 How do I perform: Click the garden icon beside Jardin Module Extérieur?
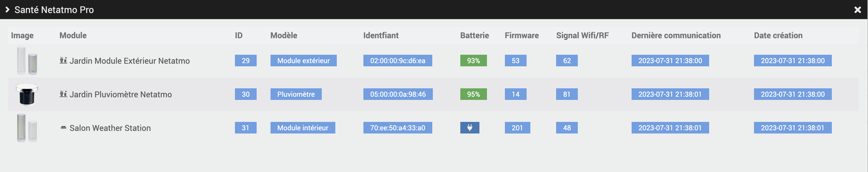click(63, 60)
